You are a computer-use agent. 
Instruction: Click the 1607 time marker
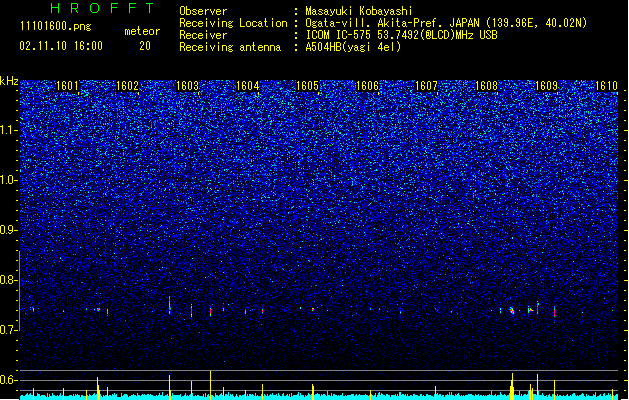(426, 86)
